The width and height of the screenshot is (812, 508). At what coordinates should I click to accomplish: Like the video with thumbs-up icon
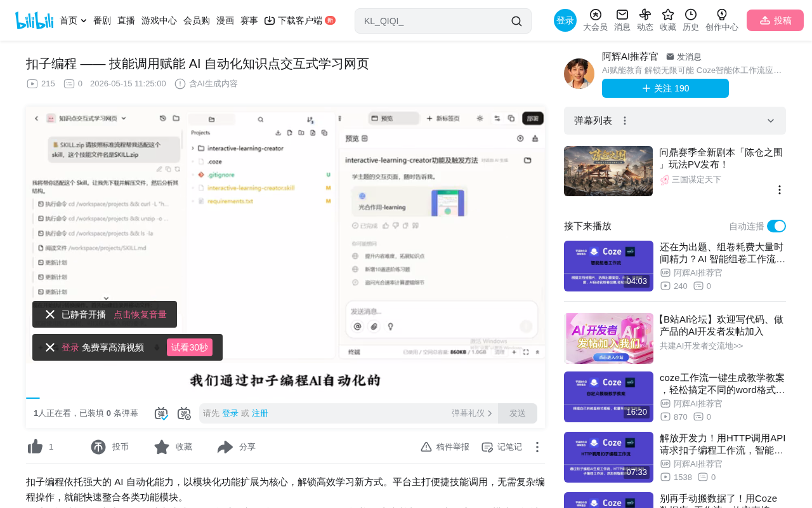coord(35,447)
